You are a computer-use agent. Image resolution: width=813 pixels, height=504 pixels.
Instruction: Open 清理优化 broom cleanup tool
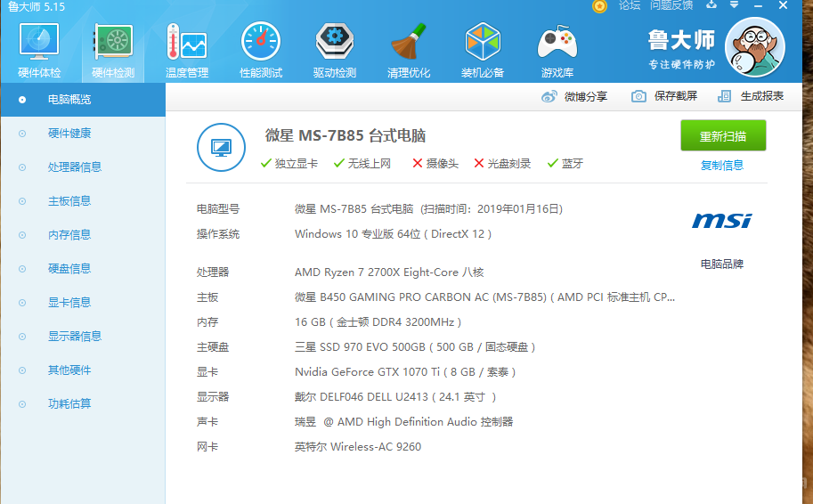tap(409, 51)
